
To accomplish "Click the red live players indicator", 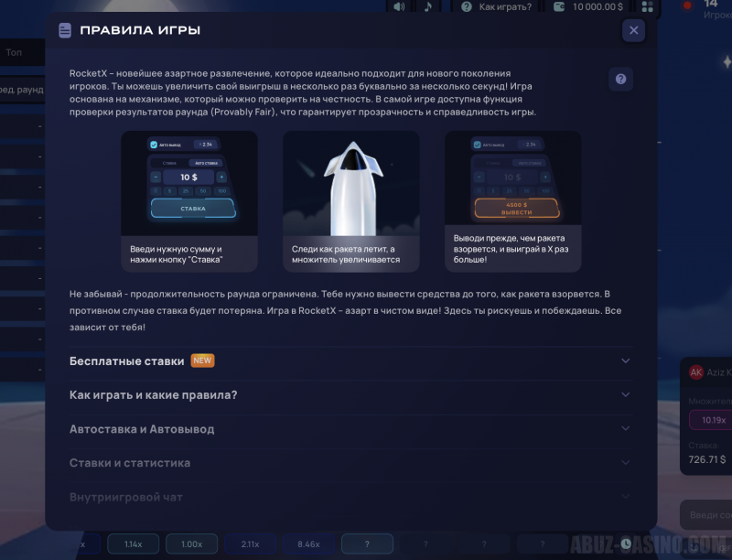I will 687,5.
